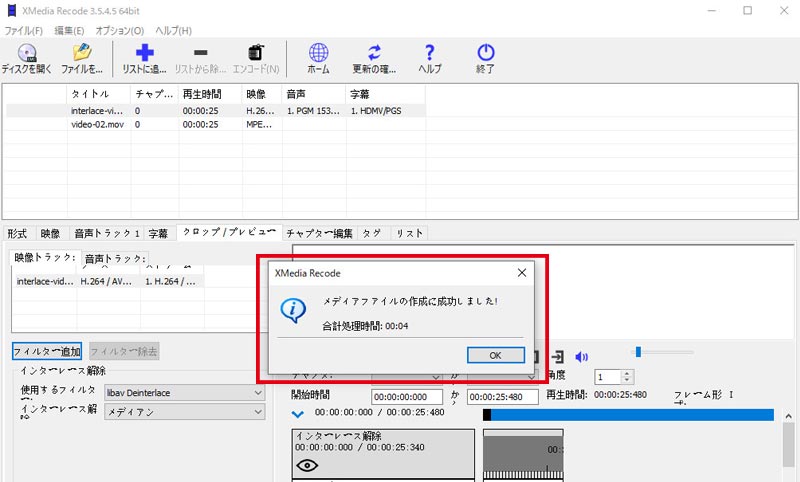Minimize the XMedia Recode window
This screenshot has height=482, width=800.
tap(712, 11)
